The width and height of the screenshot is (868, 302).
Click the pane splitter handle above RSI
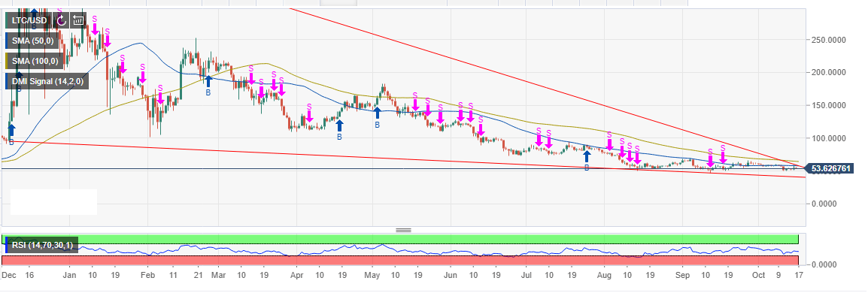(404, 230)
